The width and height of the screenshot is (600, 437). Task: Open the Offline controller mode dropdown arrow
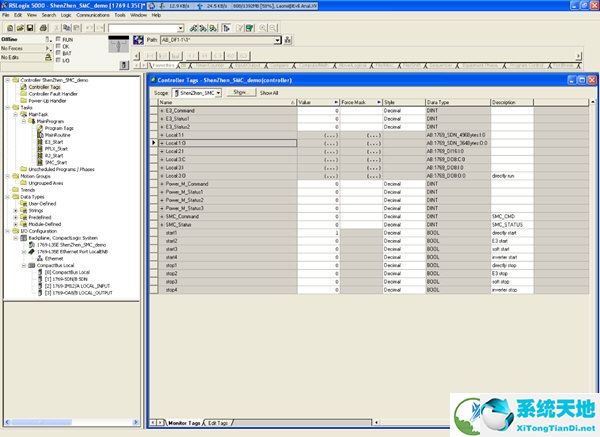pyautogui.click(x=48, y=39)
